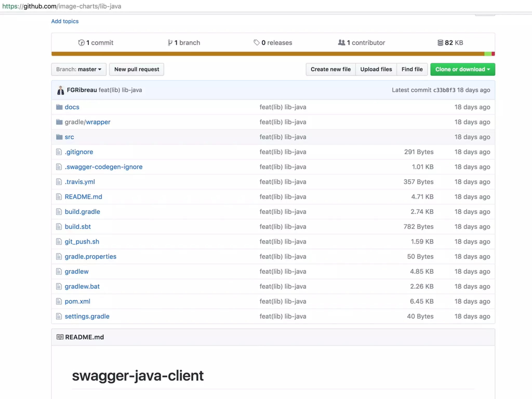Open the Branch: master dropdown
Image resolution: width=532 pixels, height=399 pixels.
point(79,69)
